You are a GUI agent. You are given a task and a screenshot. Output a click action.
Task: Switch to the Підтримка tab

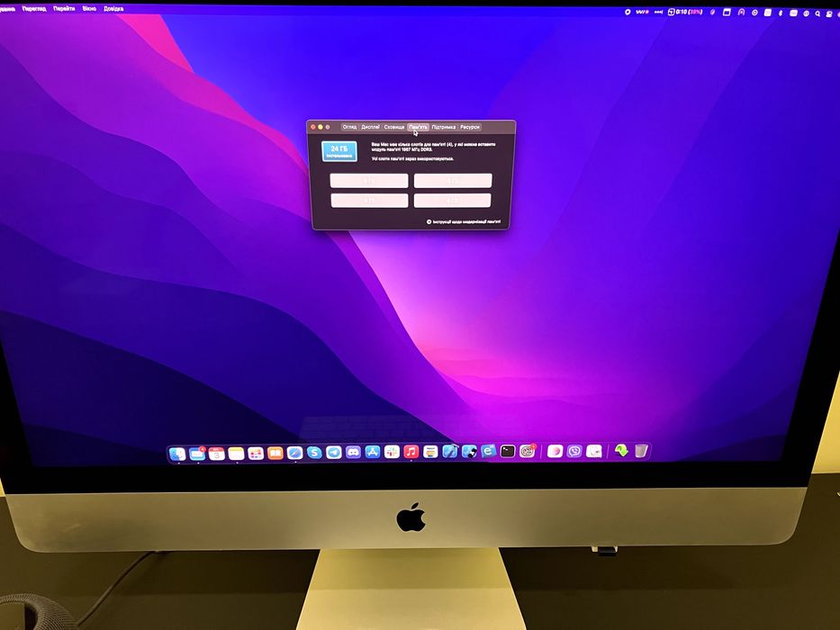point(444,127)
